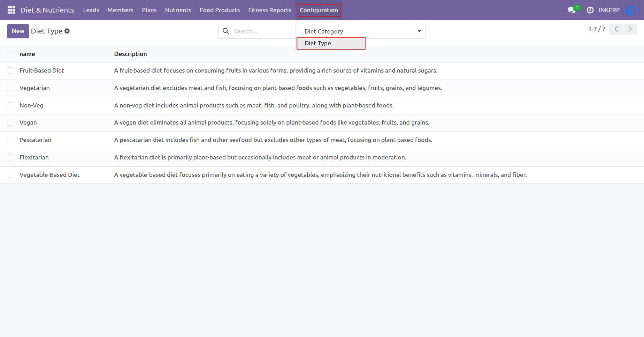
Task: Open the Non-Veg record
Action: 31,105
